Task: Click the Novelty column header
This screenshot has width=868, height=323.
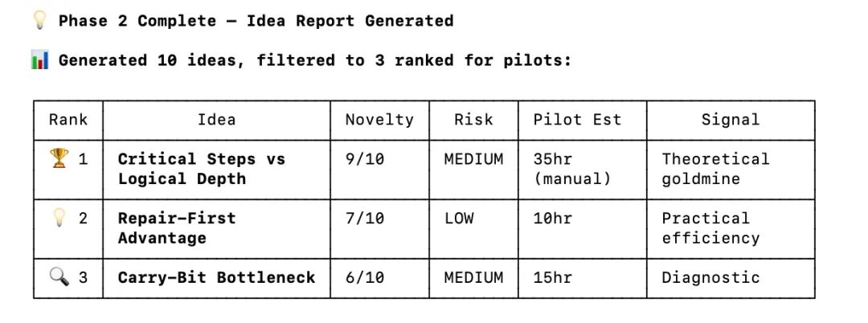Action: (379, 120)
